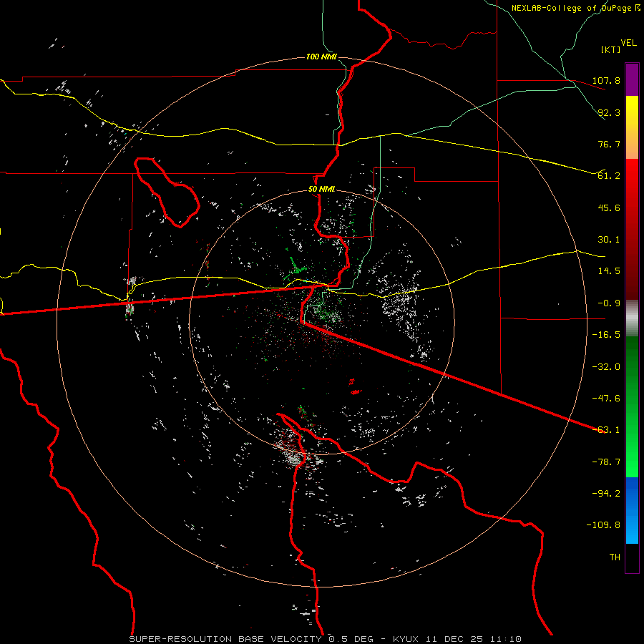Click the -94.2 velocity scale label

pos(606,494)
